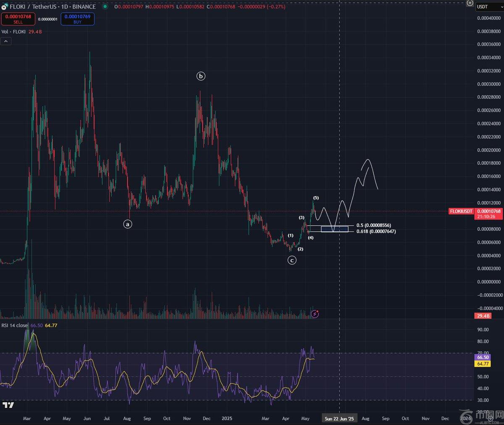
Task: Click the Sun 22 Jun '25 date marker
Action: coord(339,418)
